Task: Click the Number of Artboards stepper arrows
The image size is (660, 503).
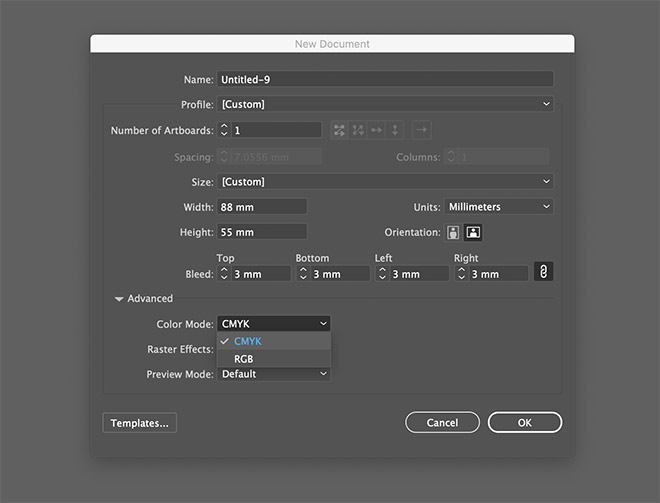Action: pyautogui.click(x=224, y=130)
